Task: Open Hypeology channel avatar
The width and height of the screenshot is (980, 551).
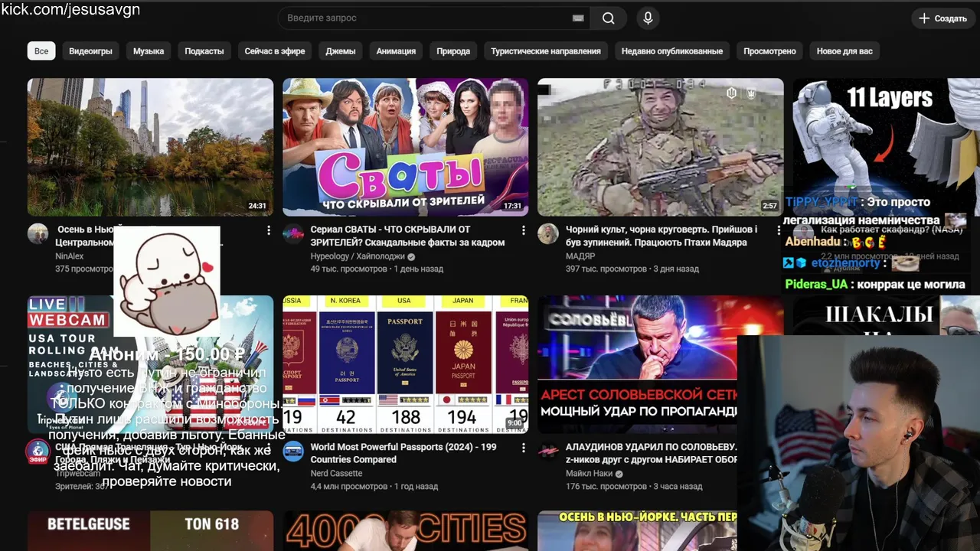Action: (293, 233)
